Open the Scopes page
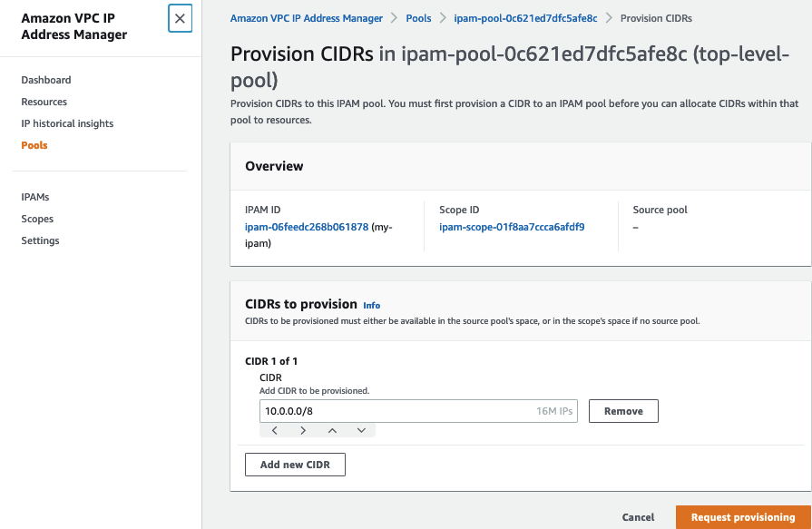812x529 pixels. coord(37,219)
